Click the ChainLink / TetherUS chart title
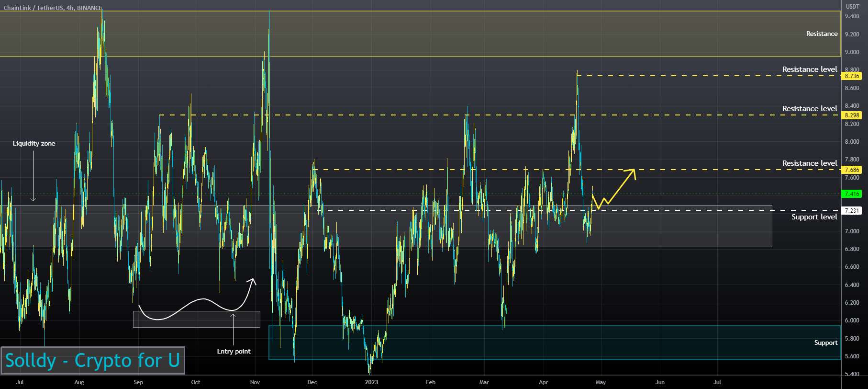Viewport: 868px width, 389px height. (x=53, y=8)
